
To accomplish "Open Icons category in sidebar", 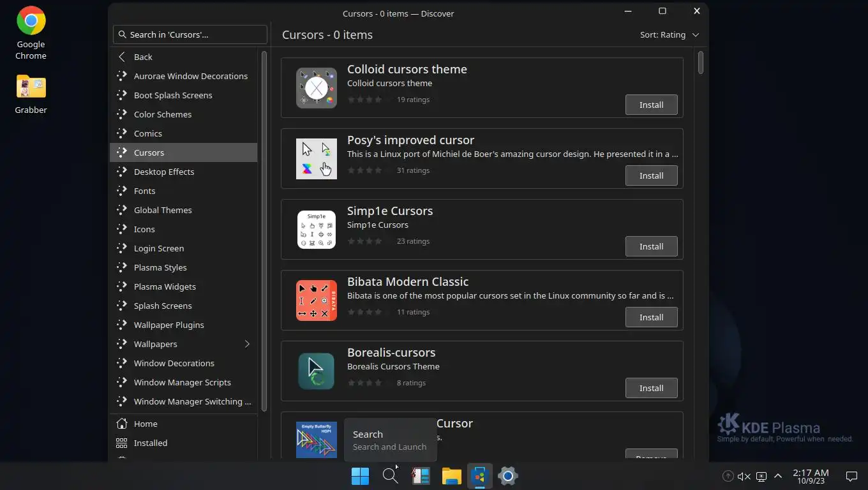I will coord(184,229).
